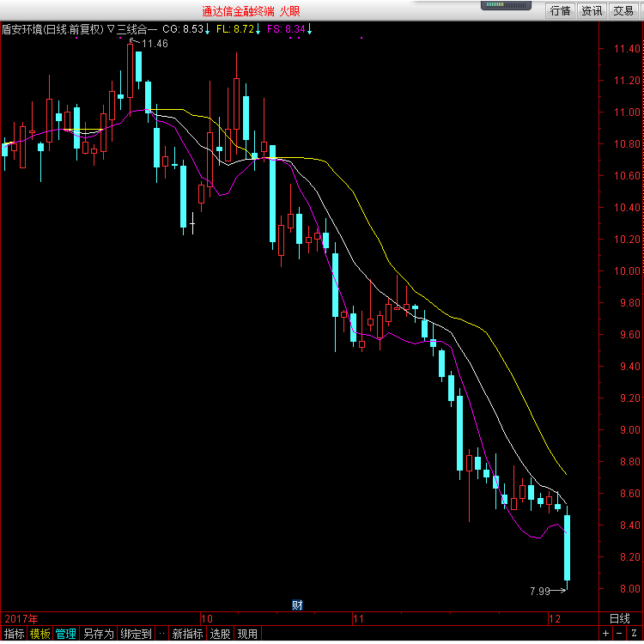Click the month 11 timeline marker

(359, 618)
